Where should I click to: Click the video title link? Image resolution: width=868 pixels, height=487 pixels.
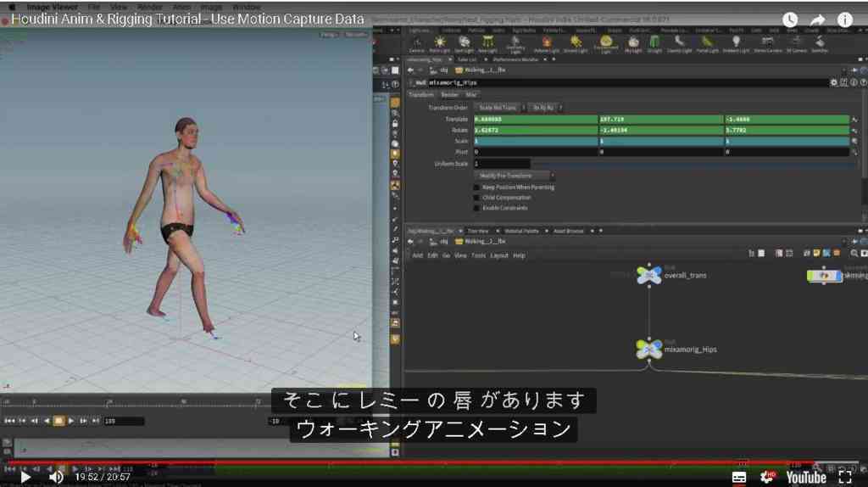[x=187, y=19]
